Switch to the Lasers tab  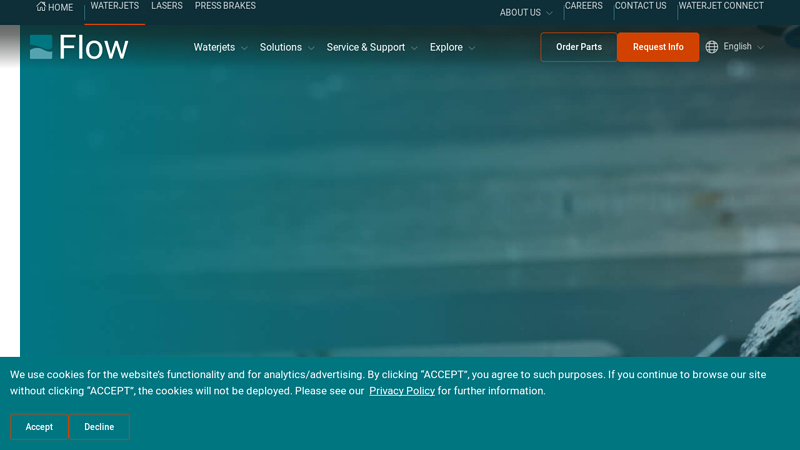point(167,6)
